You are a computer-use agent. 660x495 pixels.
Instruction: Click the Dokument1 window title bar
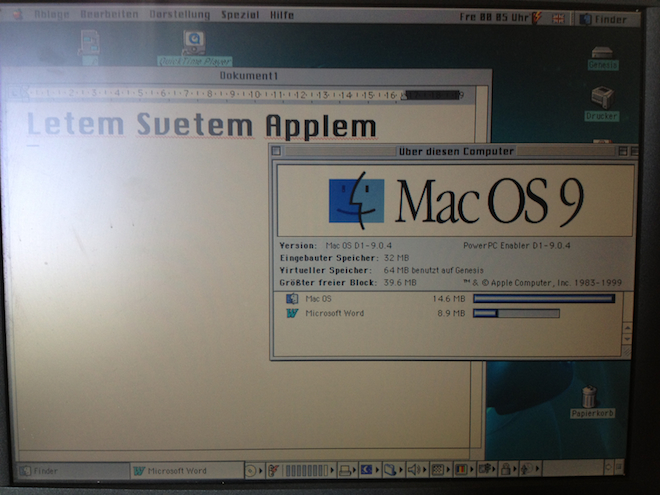[x=248, y=76]
